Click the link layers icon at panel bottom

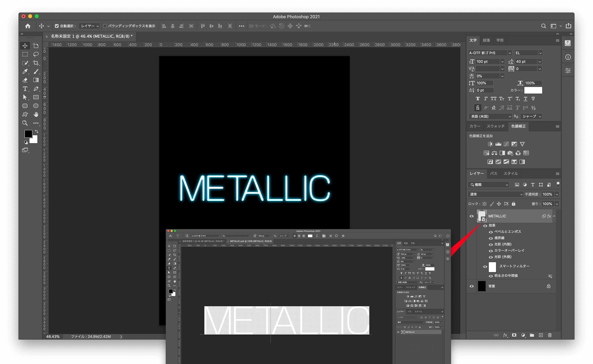pyautogui.click(x=496, y=335)
